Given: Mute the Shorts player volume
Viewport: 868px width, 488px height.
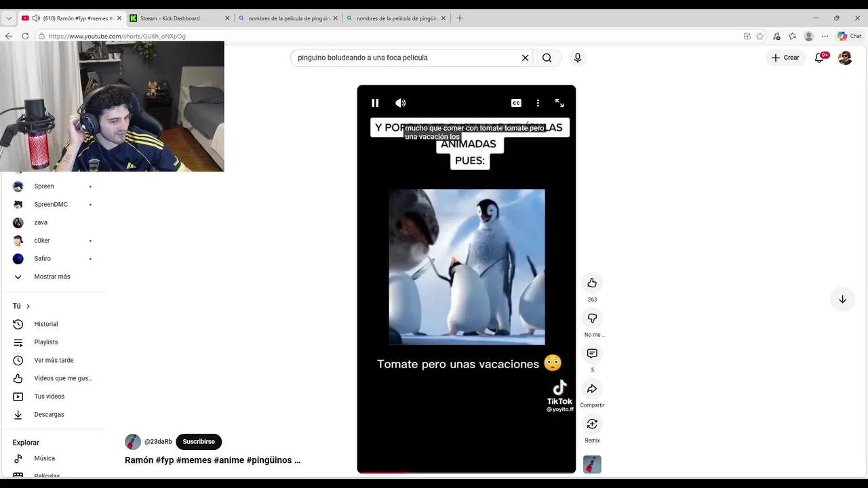Looking at the screenshot, I should pyautogui.click(x=401, y=103).
